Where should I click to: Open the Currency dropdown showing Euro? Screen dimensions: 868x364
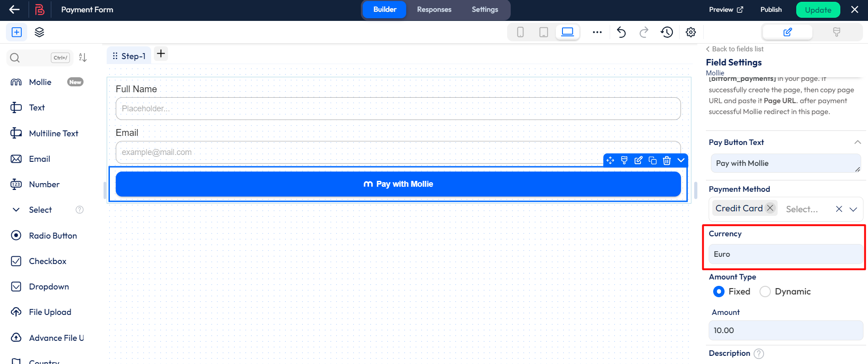[785, 254]
